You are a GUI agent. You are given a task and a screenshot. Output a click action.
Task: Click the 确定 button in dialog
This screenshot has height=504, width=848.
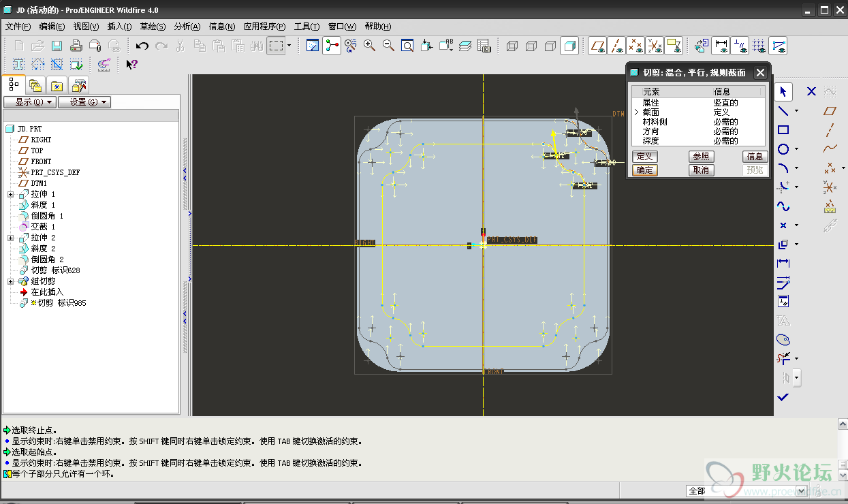(644, 170)
